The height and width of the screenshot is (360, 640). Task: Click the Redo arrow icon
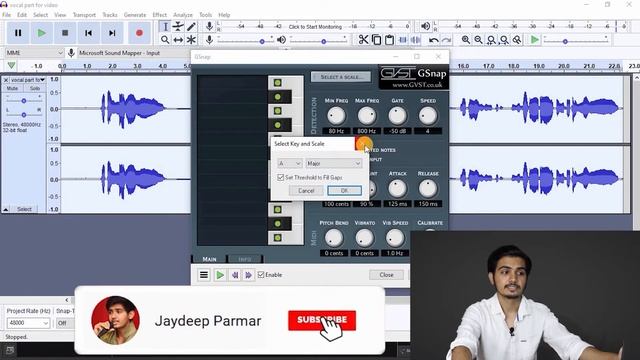pyautogui.click(x=447, y=40)
